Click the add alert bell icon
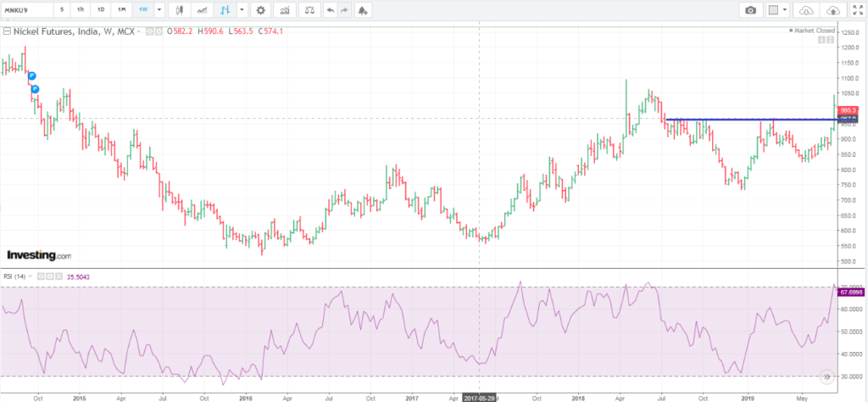The height and width of the screenshot is (402, 868). click(363, 10)
